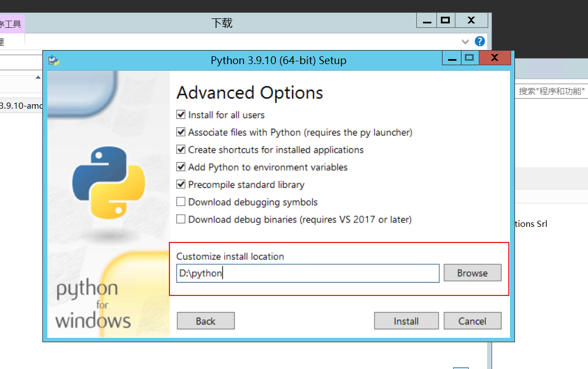The width and height of the screenshot is (588, 369).
Task: Open help in the 下载 window
Action: [x=480, y=41]
